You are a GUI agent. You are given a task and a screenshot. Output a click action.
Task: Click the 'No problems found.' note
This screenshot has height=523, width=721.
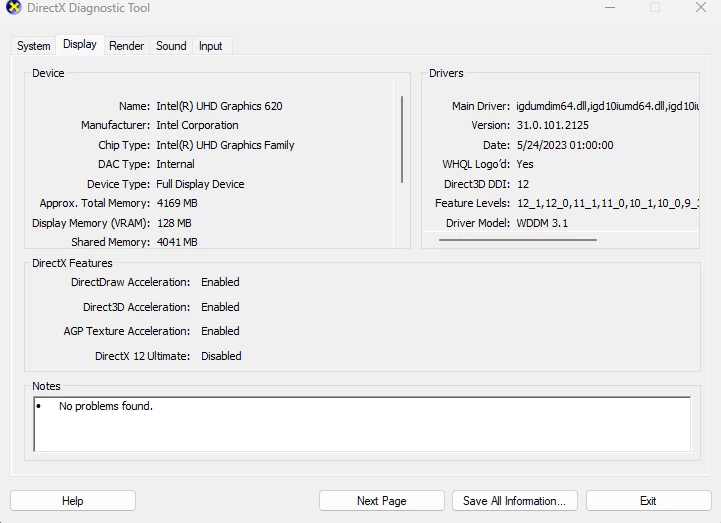[106, 406]
